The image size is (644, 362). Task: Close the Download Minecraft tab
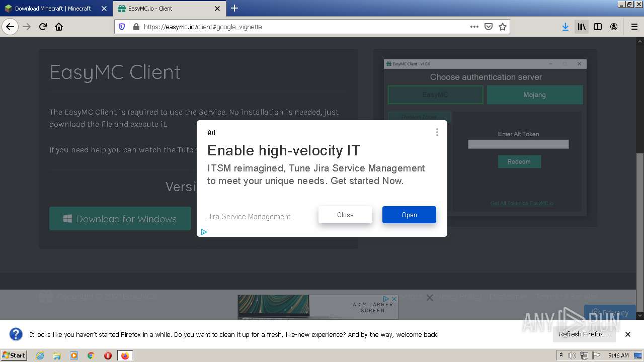pyautogui.click(x=104, y=9)
